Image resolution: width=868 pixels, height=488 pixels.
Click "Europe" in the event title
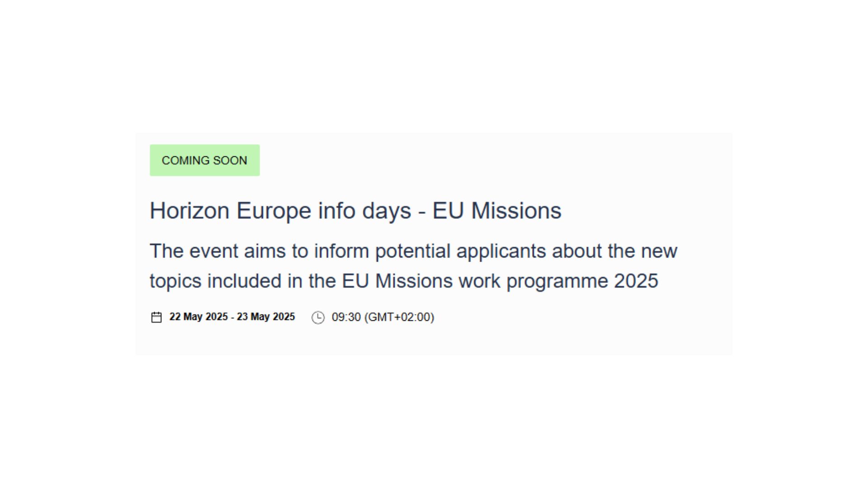click(x=274, y=211)
